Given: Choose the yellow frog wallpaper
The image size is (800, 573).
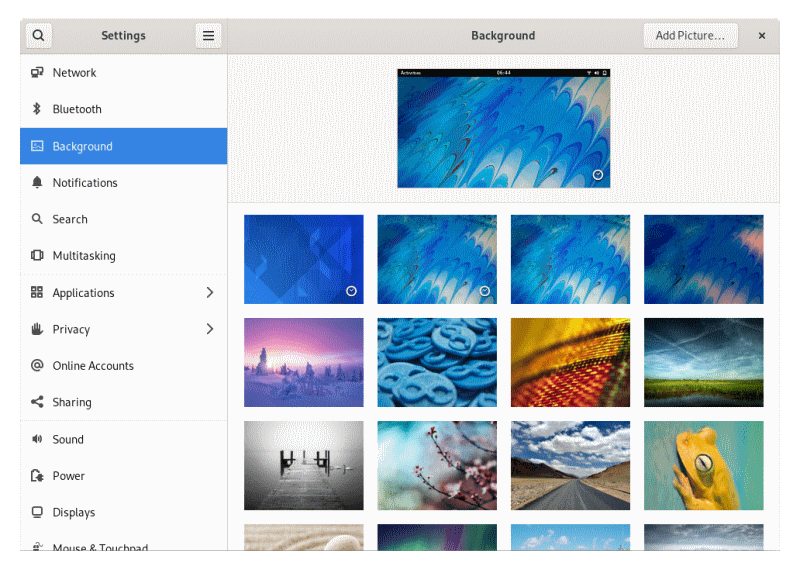Looking at the screenshot, I should (x=703, y=465).
